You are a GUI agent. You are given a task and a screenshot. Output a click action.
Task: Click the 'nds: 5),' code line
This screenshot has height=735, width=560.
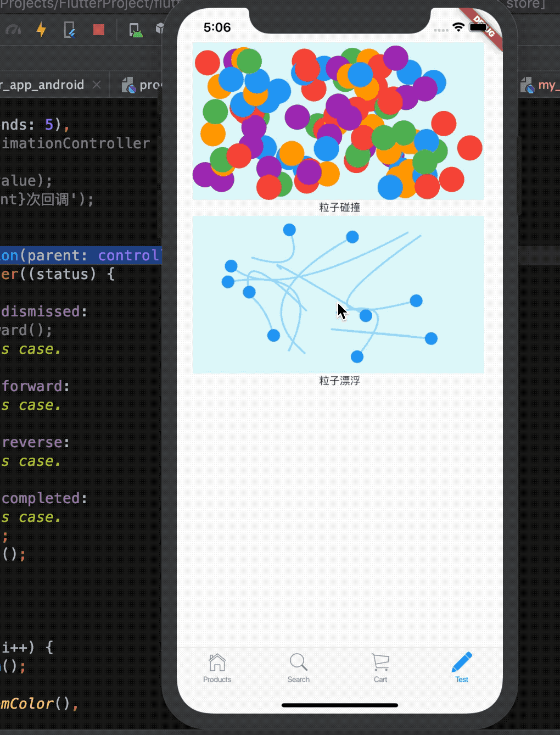35,125
